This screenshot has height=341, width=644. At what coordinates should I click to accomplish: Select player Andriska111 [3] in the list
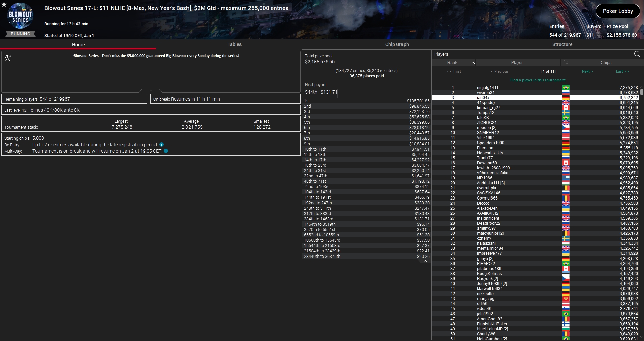(x=535, y=183)
